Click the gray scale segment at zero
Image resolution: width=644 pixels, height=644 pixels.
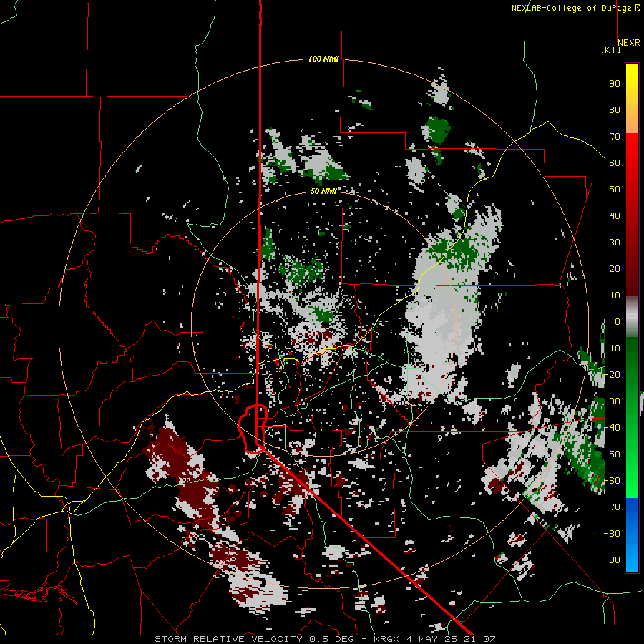coord(632,316)
